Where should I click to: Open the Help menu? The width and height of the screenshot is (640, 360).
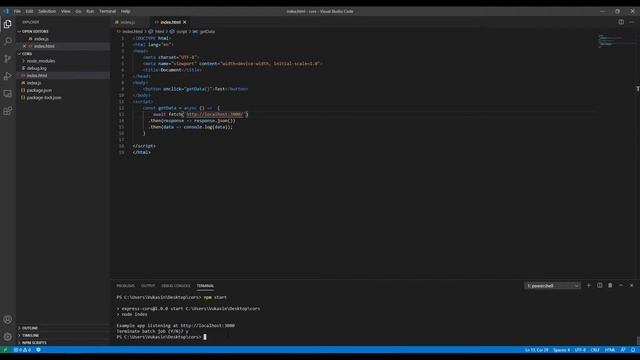[x=125, y=11]
